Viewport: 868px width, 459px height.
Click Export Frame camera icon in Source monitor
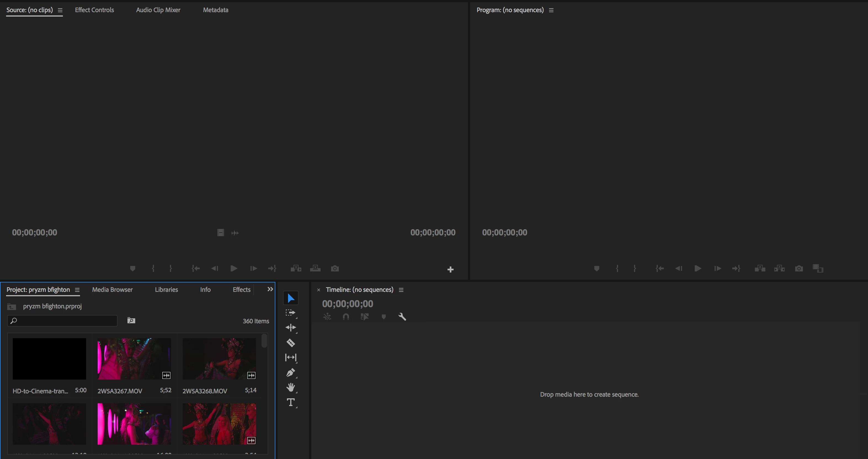(335, 268)
